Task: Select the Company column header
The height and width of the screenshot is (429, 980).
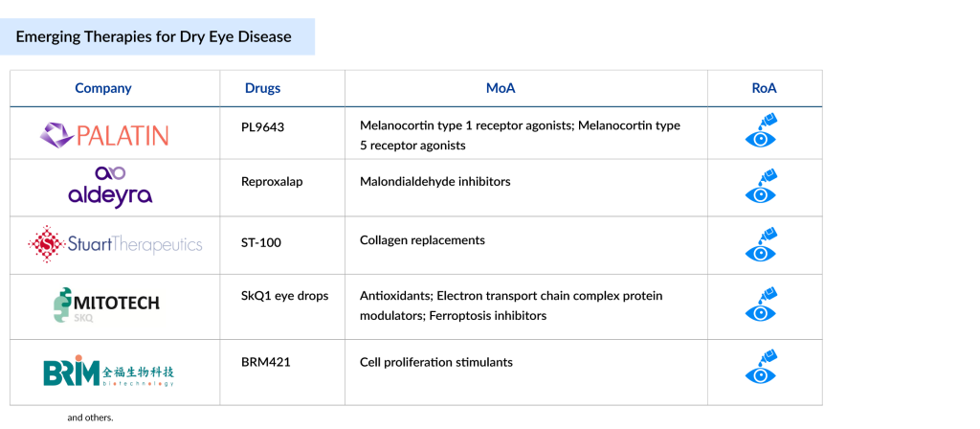Action: pos(103,88)
